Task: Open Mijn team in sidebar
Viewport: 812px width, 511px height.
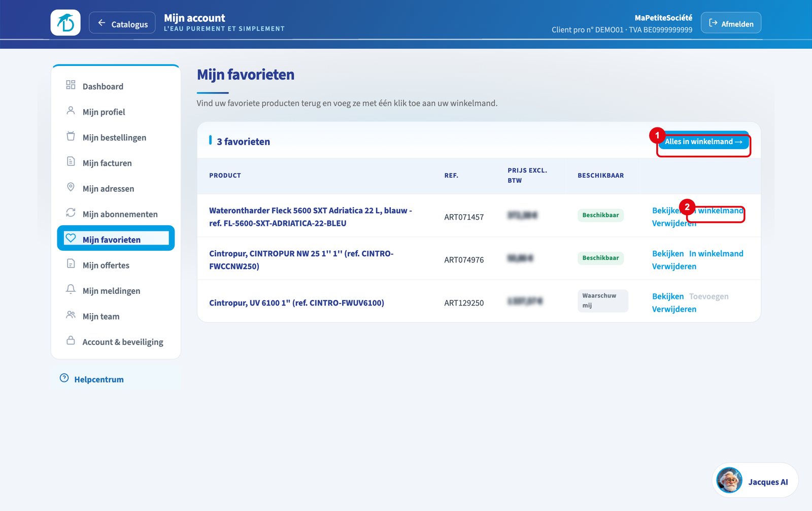Action: click(116, 316)
